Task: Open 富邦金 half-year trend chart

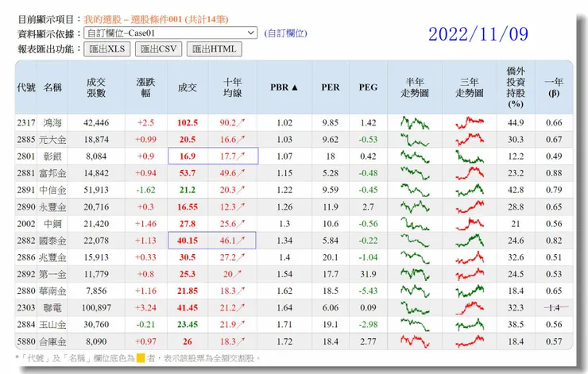Action: tap(414, 173)
